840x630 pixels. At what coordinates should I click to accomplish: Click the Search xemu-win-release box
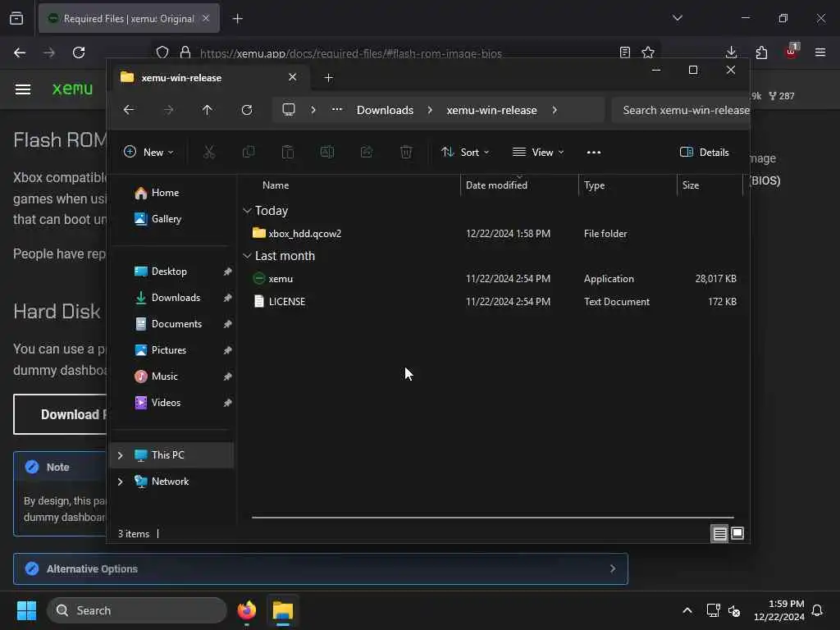680,110
